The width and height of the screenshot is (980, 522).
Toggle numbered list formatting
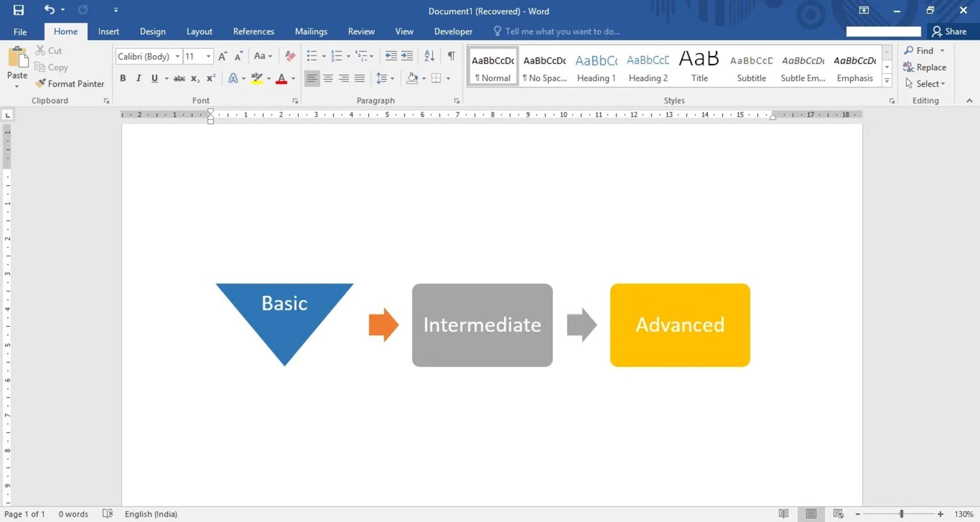pyautogui.click(x=336, y=56)
